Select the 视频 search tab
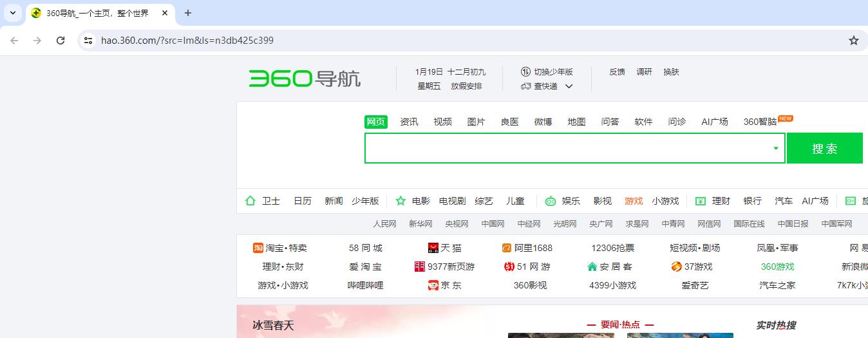The height and width of the screenshot is (338, 868). (442, 122)
